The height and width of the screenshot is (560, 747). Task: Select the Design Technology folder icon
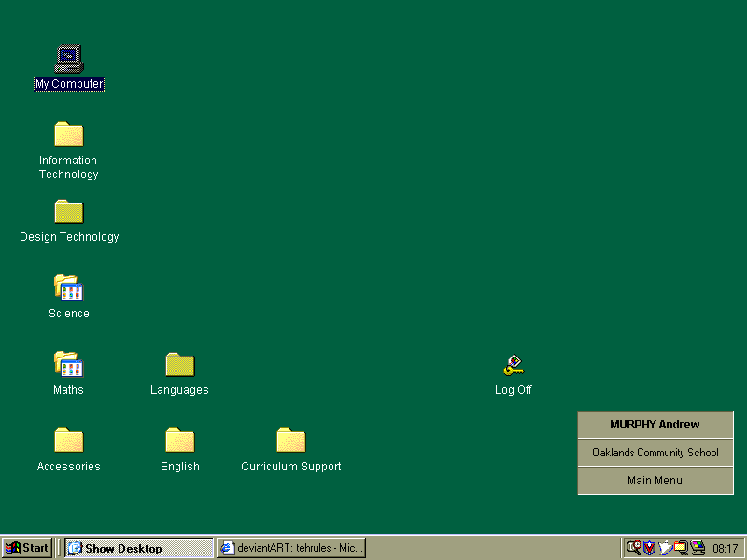(69, 212)
